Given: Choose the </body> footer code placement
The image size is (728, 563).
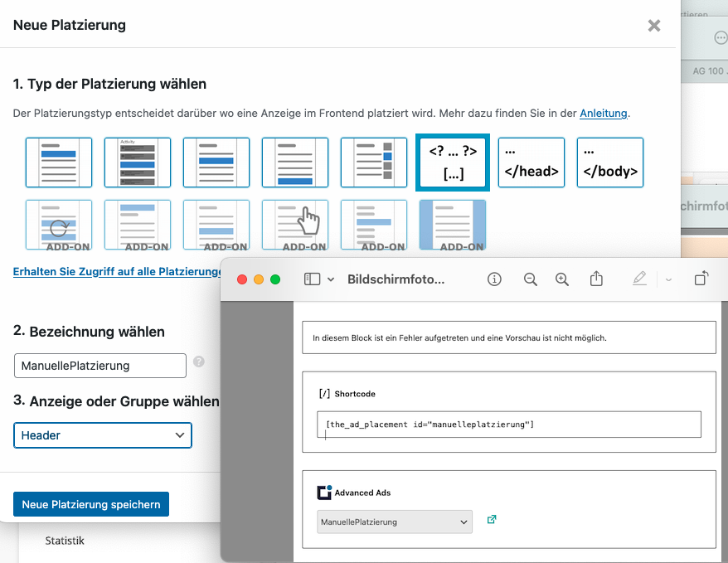Looking at the screenshot, I should click(609, 163).
